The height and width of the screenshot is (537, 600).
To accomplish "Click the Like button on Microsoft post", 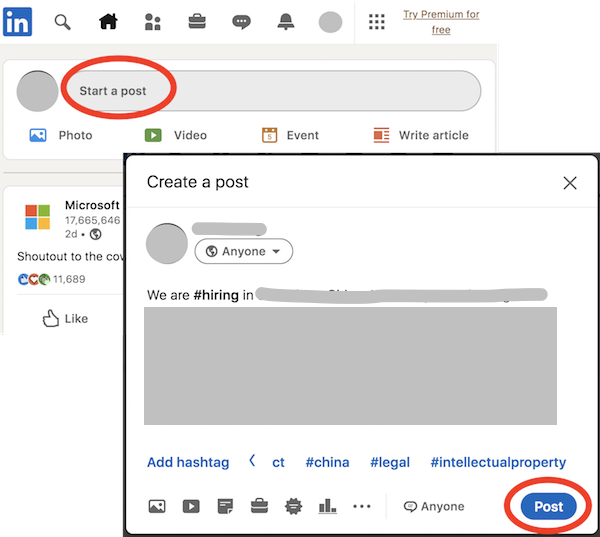I will click(65, 318).
